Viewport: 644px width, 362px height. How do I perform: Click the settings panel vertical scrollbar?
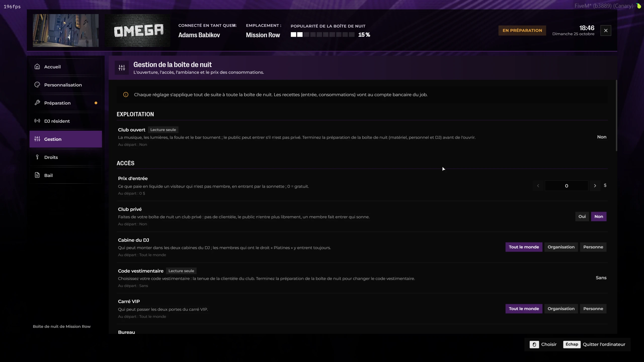pyautogui.click(x=616, y=116)
